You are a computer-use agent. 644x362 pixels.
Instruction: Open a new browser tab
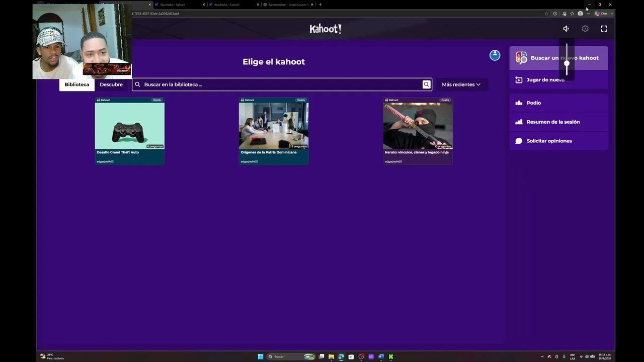click(320, 5)
